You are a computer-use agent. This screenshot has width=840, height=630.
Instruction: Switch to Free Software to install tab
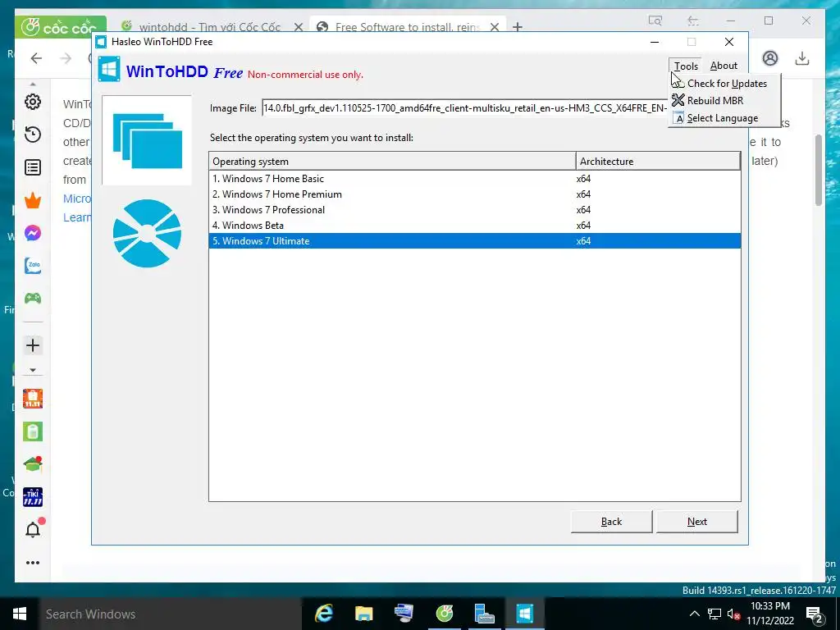pyautogui.click(x=407, y=27)
